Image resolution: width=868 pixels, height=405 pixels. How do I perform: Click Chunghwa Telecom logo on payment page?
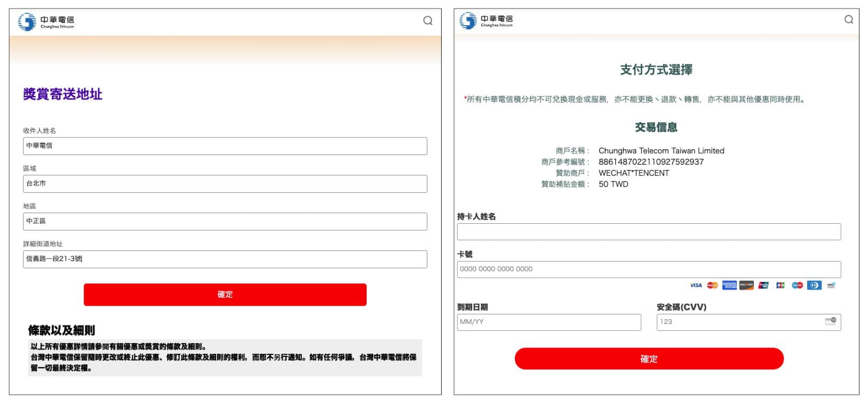click(486, 21)
